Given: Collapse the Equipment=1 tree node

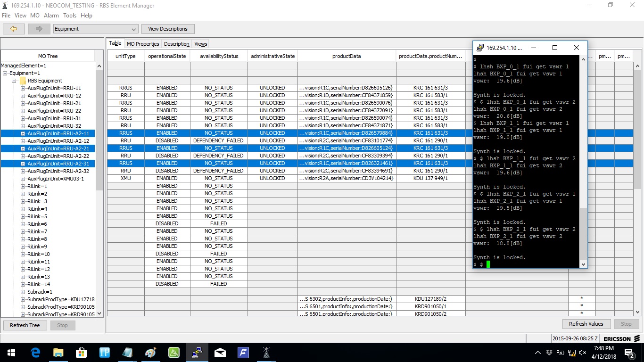Looking at the screenshot, I should [5, 73].
